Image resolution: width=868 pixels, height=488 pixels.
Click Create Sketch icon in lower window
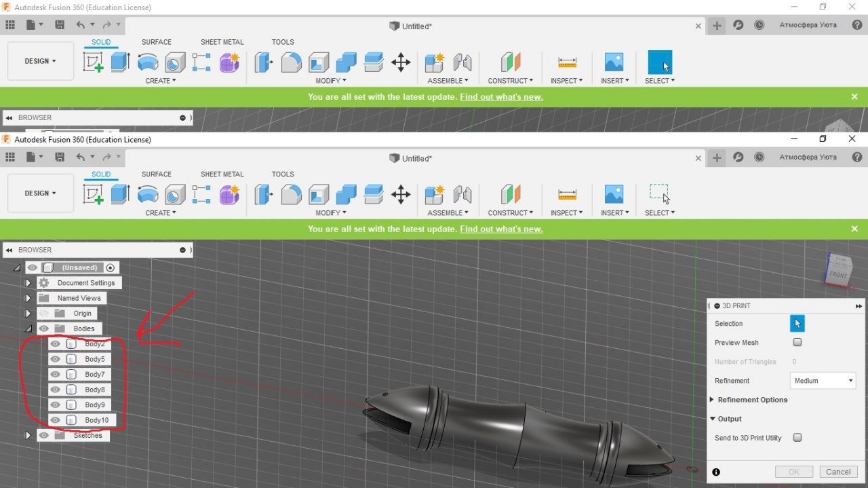pos(93,195)
